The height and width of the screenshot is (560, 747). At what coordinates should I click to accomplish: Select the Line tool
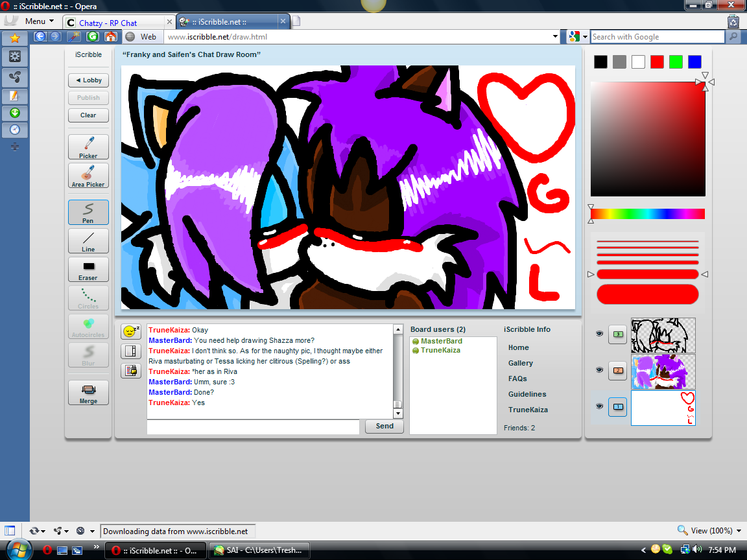click(x=88, y=240)
